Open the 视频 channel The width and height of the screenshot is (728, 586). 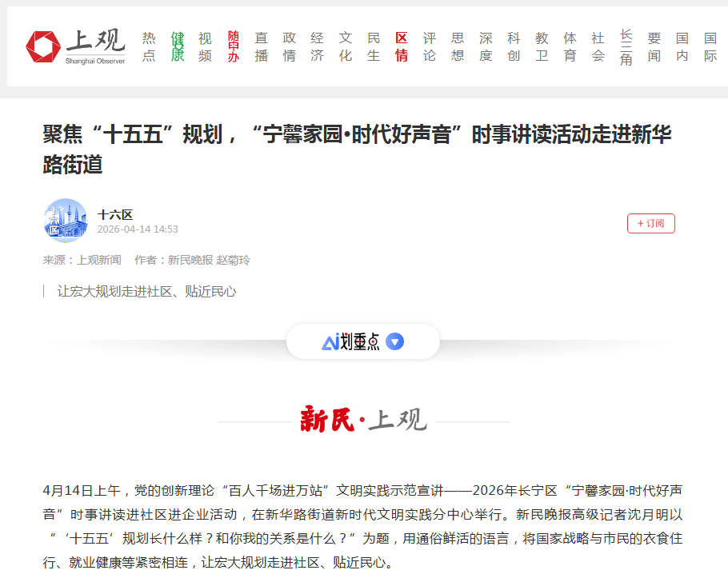point(204,45)
